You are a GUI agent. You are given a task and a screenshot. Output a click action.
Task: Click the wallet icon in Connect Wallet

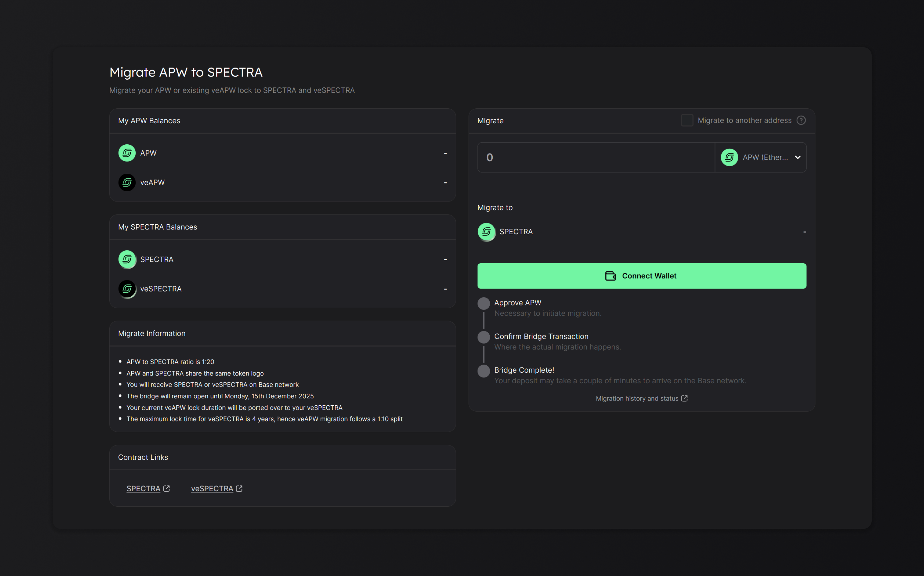coord(610,276)
